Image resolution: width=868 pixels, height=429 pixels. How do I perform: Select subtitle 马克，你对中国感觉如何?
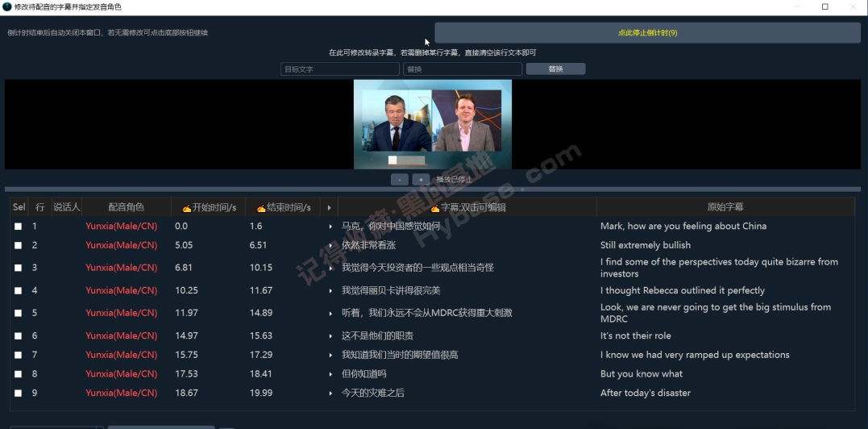391,227
